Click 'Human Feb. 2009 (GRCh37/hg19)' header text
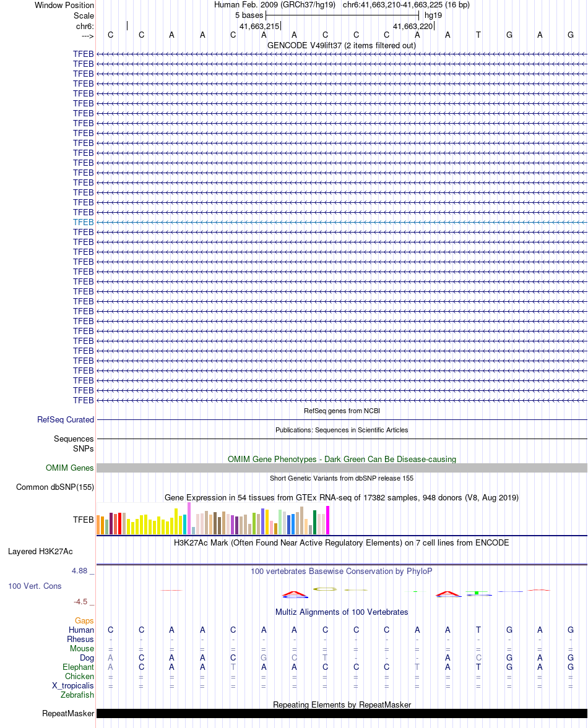 coord(274,5)
